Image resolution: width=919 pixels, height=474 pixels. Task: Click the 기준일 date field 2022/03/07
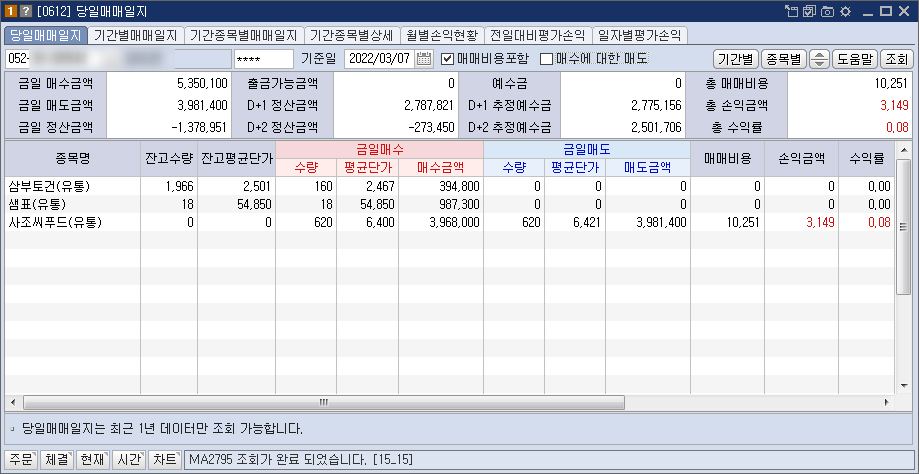tap(380, 59)
